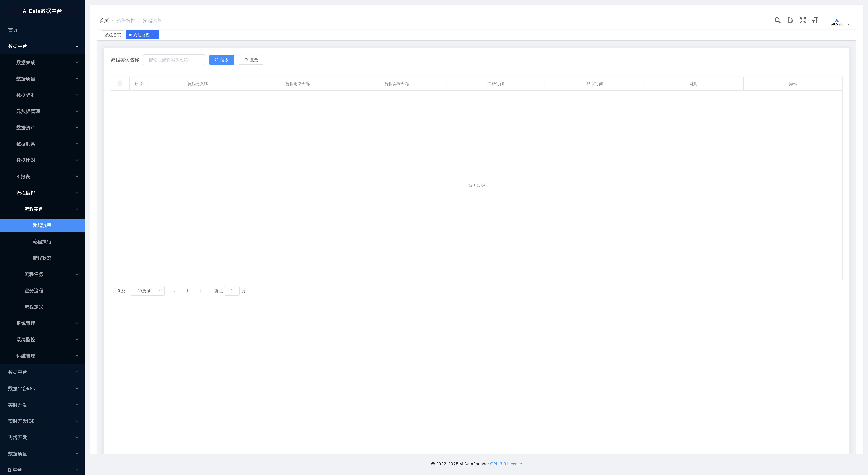Open 流程执行 in the sidebar
This screenshot has width=868, height=475.
(x=42, y=242)
